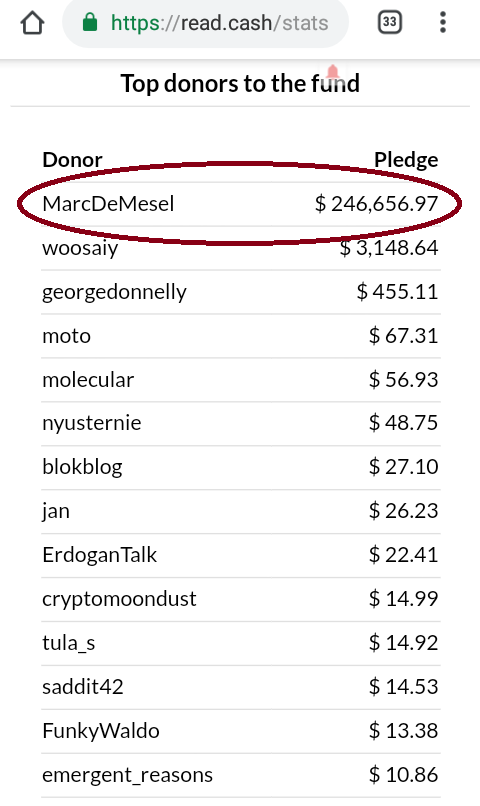Select the blokblog donor row
The width and height of the screenshot is (480, 806).
tap(241, 467)
